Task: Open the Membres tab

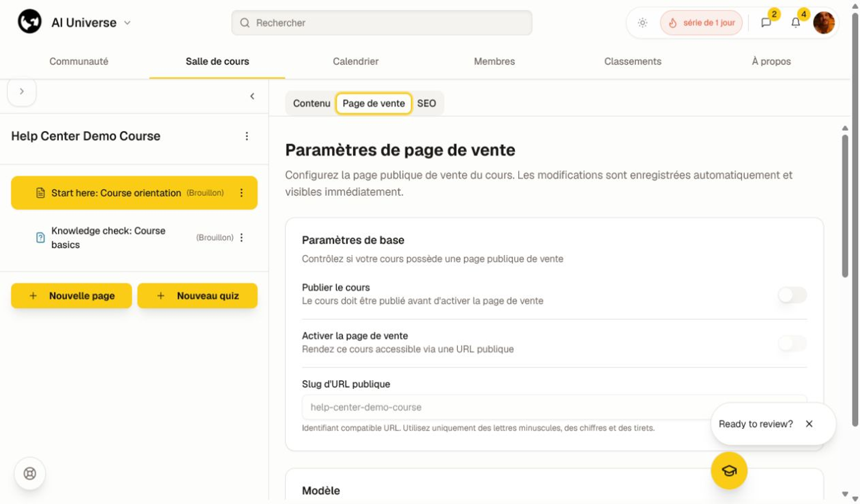Action: 494,61
